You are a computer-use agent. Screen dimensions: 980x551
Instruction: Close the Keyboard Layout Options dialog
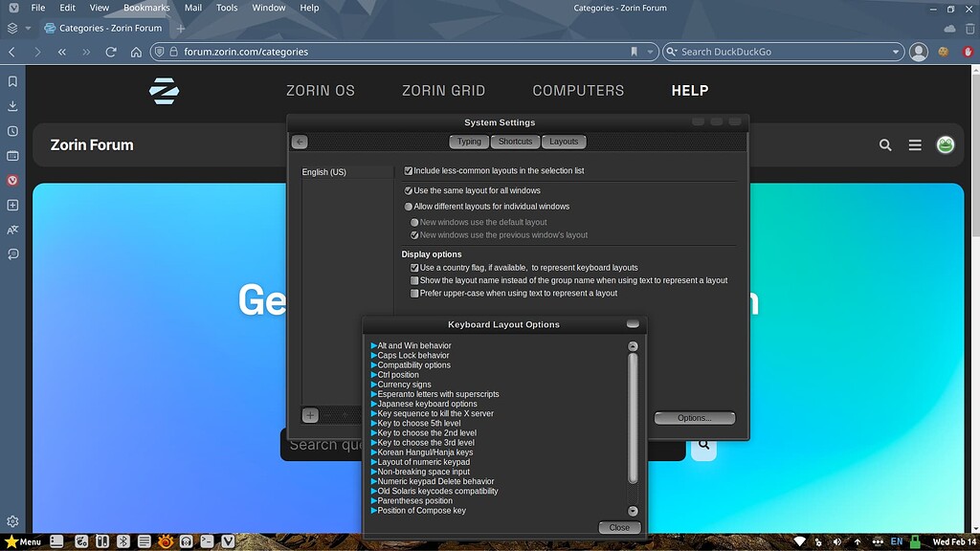pos(619,527)
